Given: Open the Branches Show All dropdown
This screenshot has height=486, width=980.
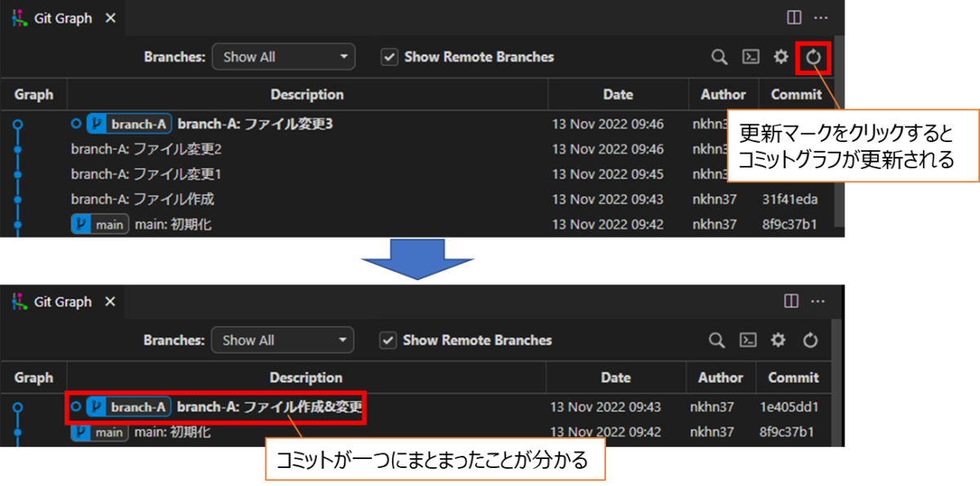Looking at the screenshot, I should tap(283, 56).
